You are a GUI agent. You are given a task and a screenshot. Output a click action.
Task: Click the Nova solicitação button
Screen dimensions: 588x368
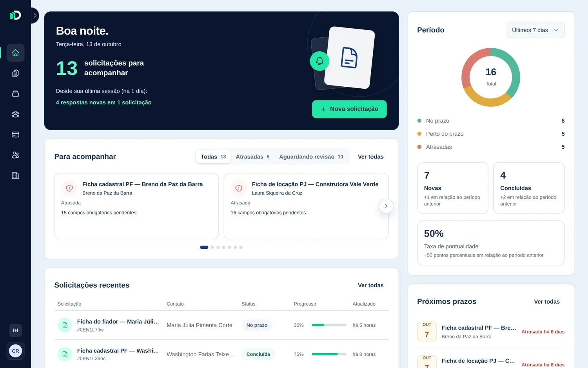click(x=349, y=109)
